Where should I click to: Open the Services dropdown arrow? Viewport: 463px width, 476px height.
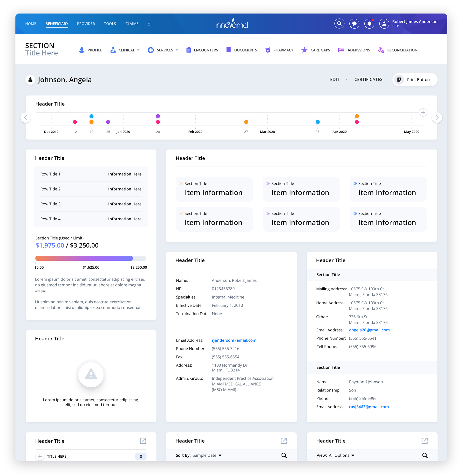click(x=177, y=50)
